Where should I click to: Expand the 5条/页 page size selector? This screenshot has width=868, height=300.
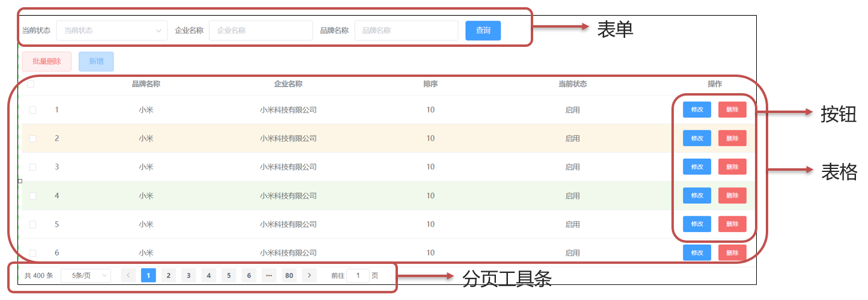pyautogui.click(x=86, y=275)
